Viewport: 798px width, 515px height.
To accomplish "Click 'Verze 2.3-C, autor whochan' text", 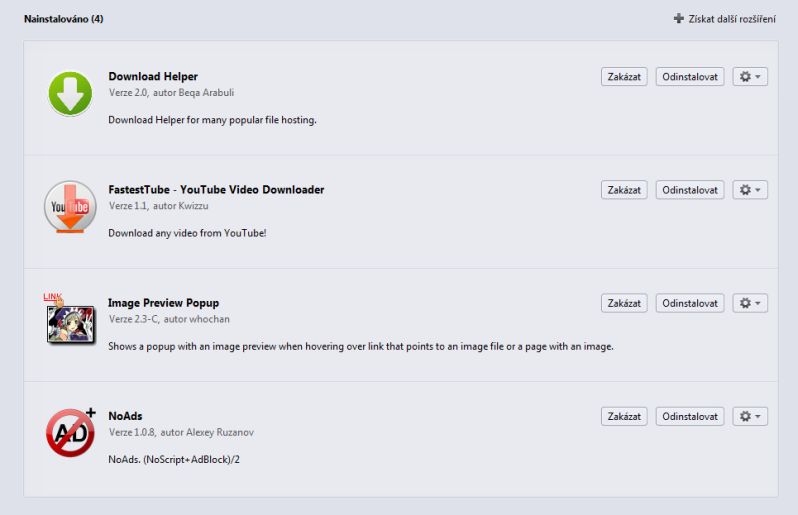I will [x=169, y=319].
